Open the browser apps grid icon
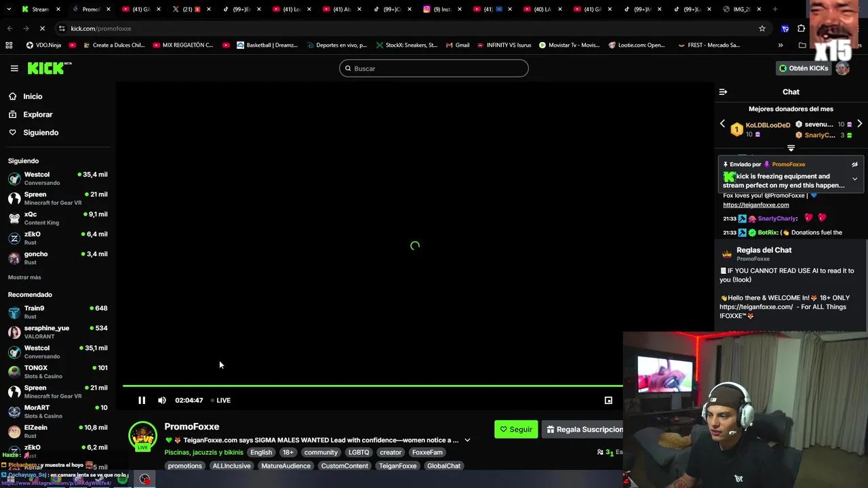The height and width of the screenshot is (488, 868). [x=9, y=45]
